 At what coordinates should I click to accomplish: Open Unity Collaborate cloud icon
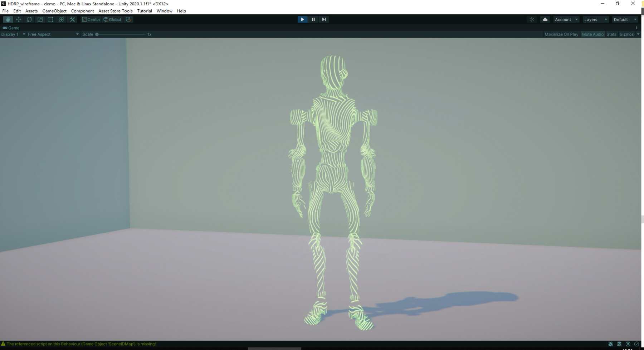(545, 19)
